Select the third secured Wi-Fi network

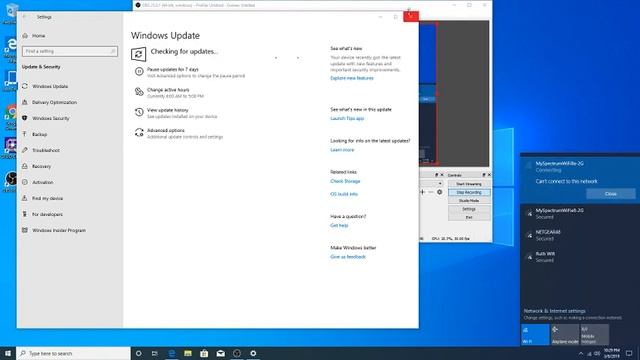coord(580,257)
